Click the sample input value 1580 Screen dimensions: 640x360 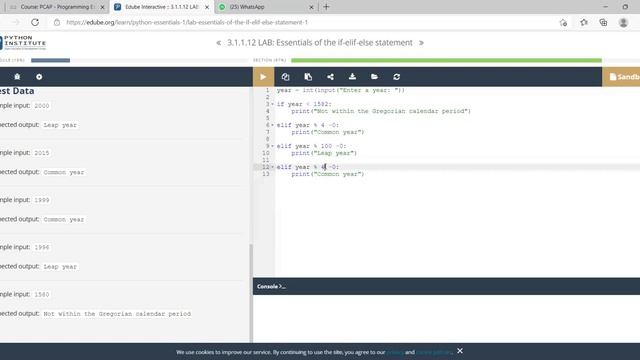42,294
